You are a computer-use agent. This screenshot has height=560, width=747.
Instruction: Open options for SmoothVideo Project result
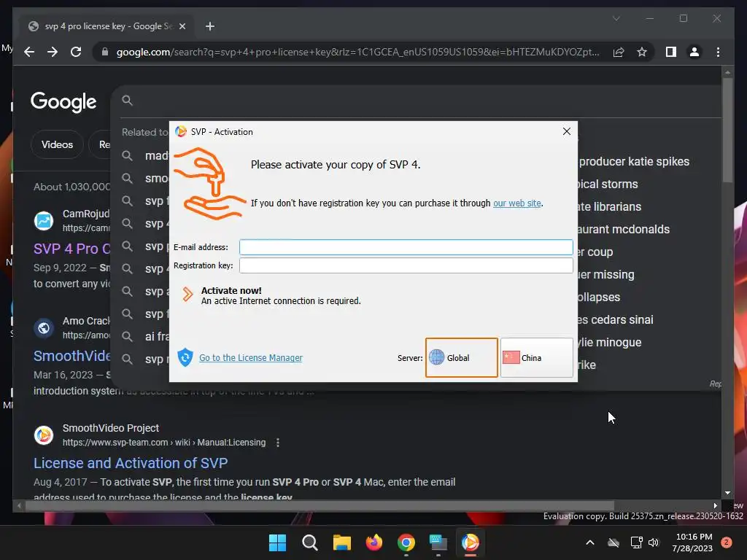point(278,443)
